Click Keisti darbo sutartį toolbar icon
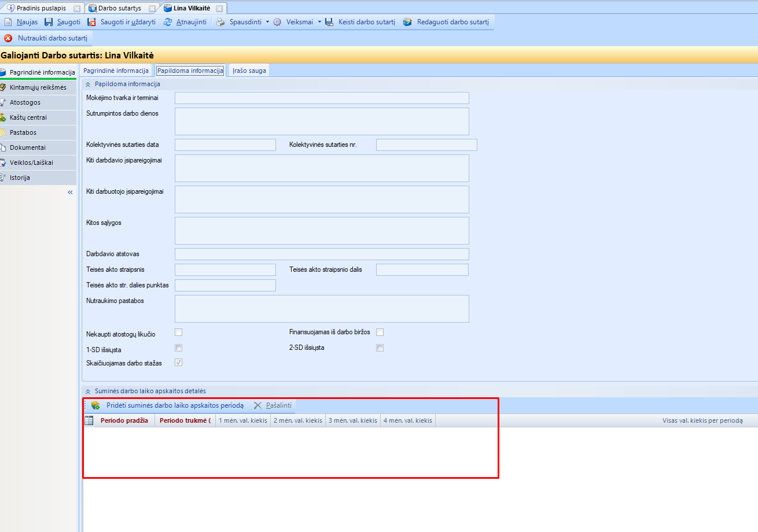The height and width of the screenshot is (532, 758). pyautogui.click(x=329, y=22)
